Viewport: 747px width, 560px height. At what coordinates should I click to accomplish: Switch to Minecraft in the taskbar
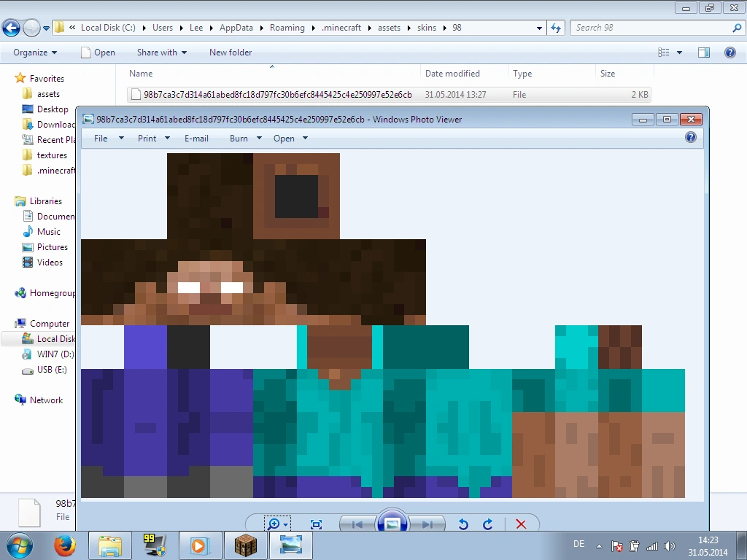pos(245,545)
